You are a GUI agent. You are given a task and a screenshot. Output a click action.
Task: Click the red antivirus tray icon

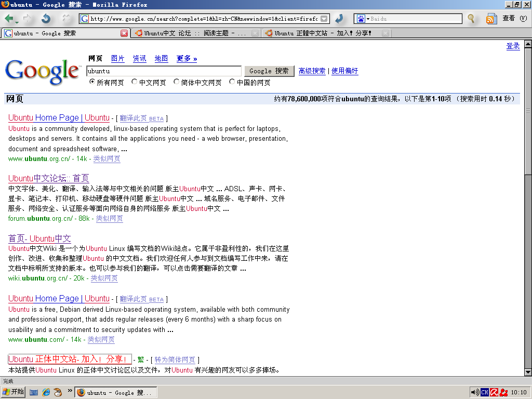(494, 393)
